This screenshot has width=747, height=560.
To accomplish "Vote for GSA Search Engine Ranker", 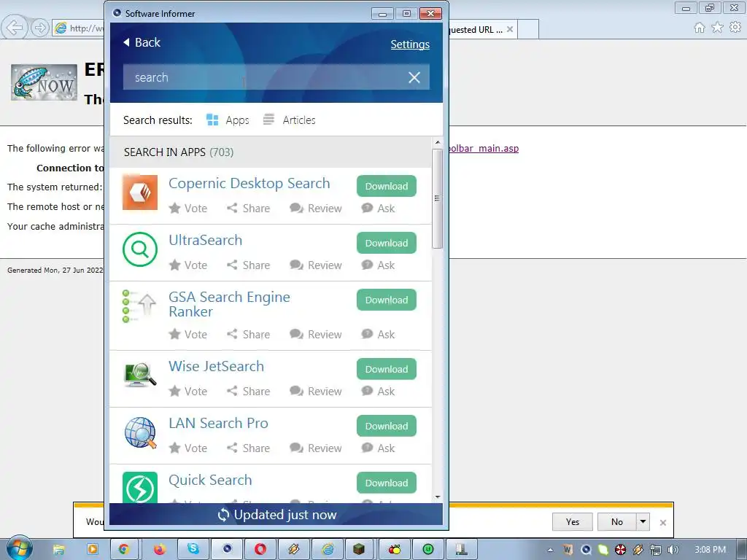I will (188, 334).
